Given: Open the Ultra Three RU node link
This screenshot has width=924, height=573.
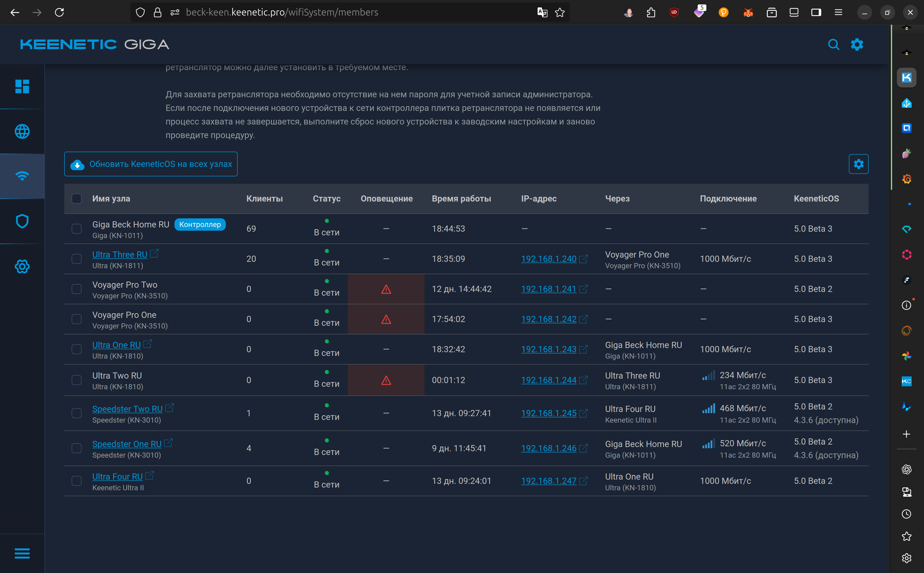Looking at the screenshot, I should tap(120, 255).
